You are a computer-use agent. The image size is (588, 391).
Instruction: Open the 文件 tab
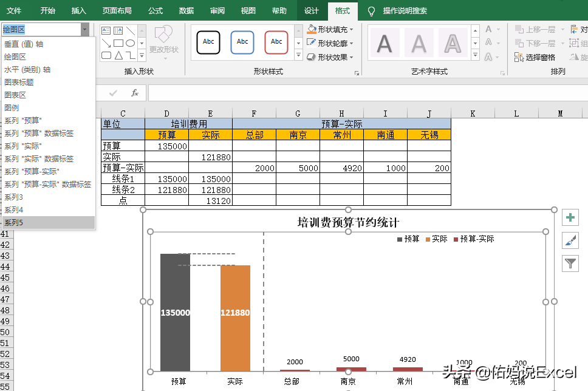tap(14, 10)
